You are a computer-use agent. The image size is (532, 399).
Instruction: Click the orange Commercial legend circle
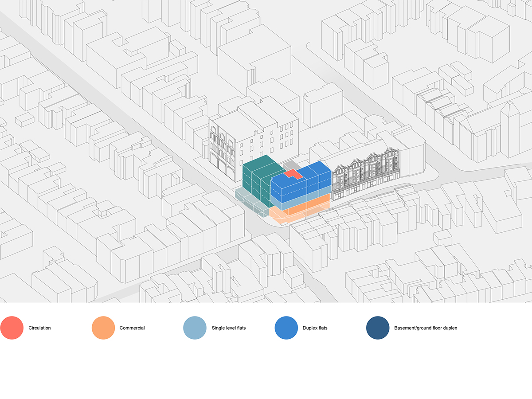103,328
